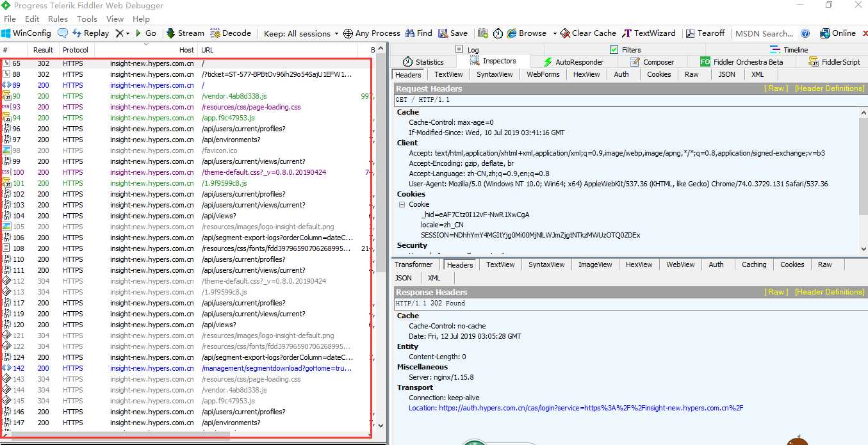
Task: Click Raw link in Request Headers
Action: coord(776,88)
